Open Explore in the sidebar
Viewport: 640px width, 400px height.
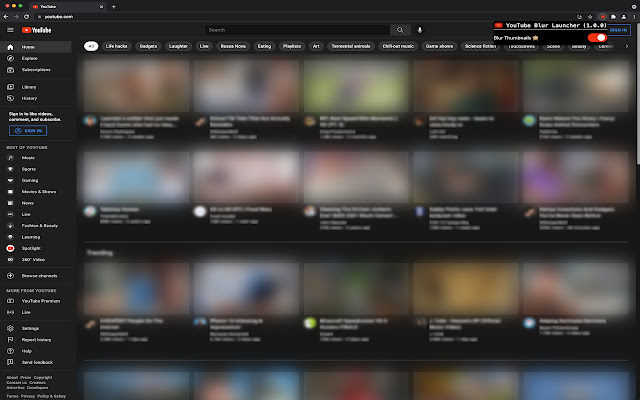coord(36,58)
